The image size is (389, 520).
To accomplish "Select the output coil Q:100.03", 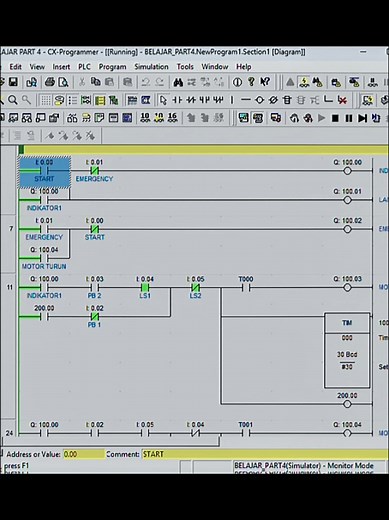I will 347,288.
